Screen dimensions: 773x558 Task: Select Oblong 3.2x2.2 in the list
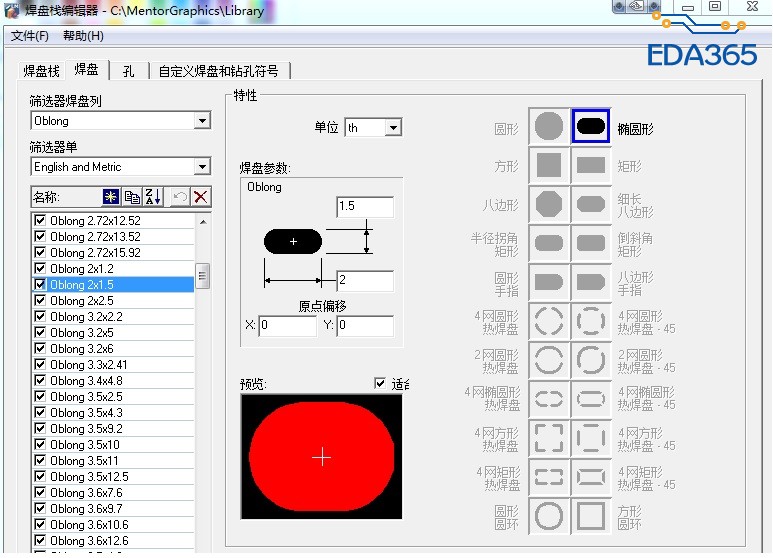(x=113, y=316)
